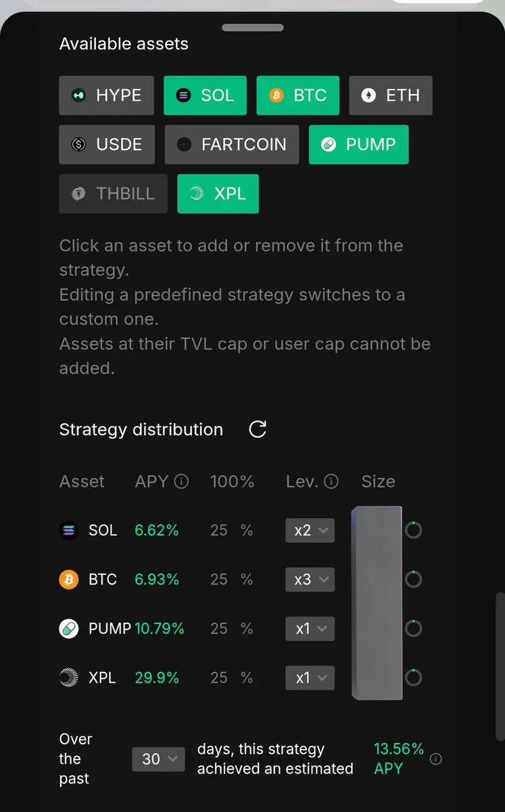Deselect the SOL asset chip
The height and width of the screenshot is (812, 505).
205,95
